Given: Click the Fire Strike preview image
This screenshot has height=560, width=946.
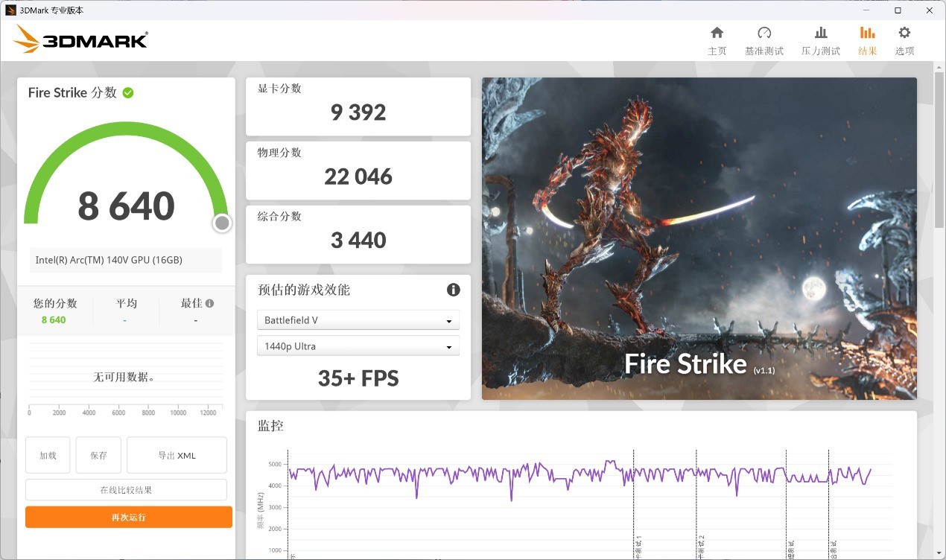Looking at the screenshot, I should coord(699,238).
